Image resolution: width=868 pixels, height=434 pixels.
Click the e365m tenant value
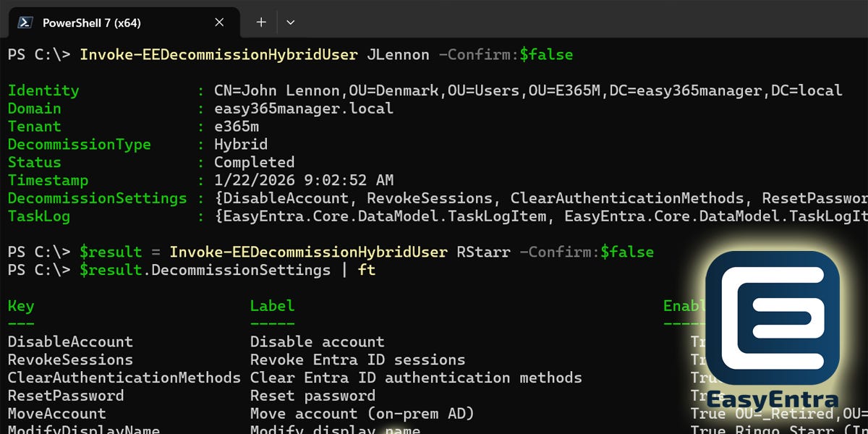[237, 127]
